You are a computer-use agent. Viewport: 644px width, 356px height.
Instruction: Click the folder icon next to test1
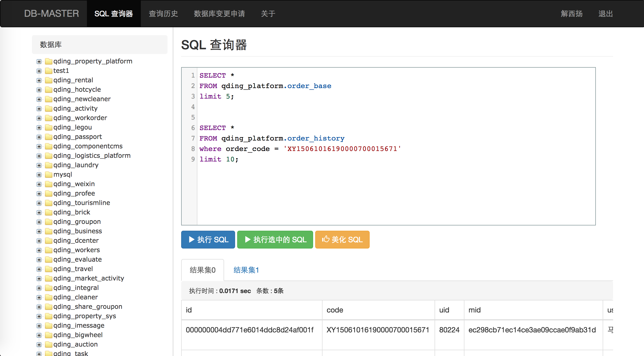click(x=48, y=71)
